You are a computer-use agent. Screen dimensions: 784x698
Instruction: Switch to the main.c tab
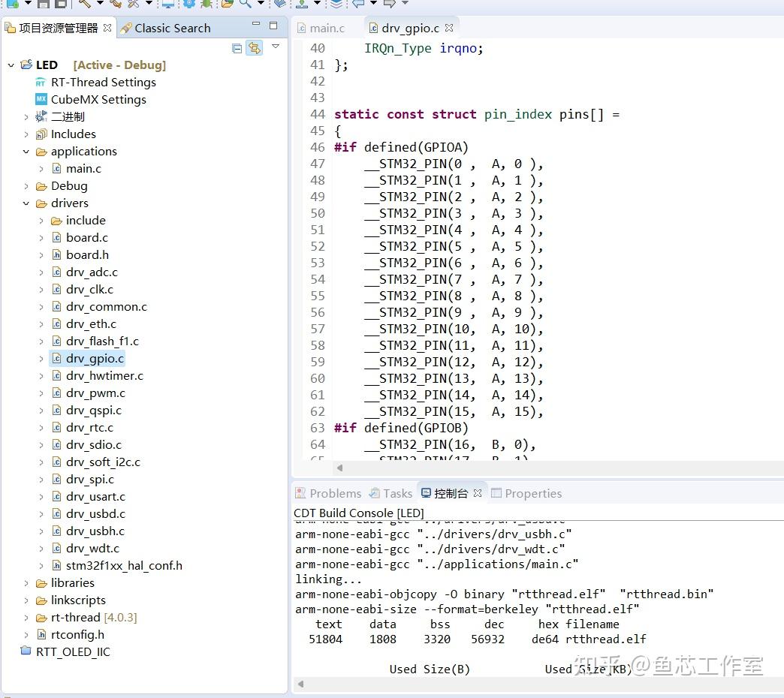tap(327, 27)
